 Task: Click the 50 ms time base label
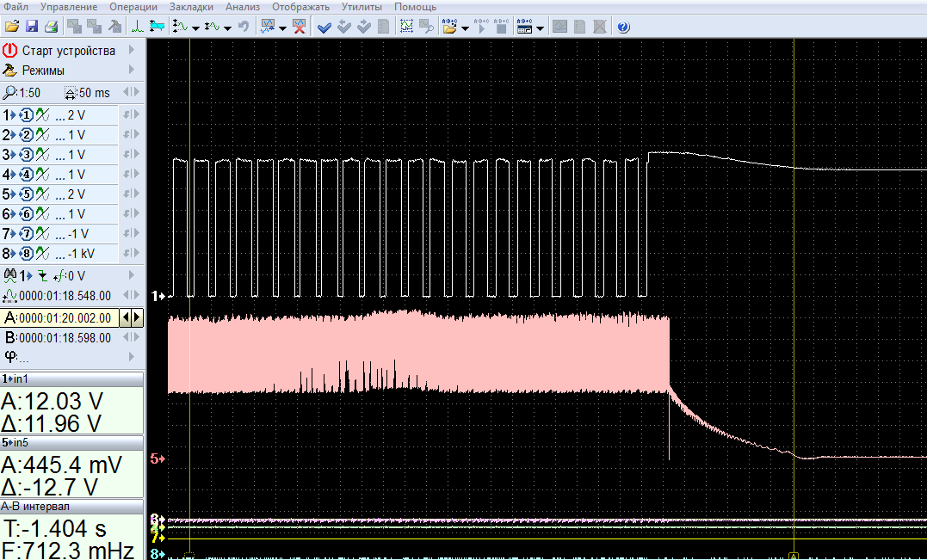pyautogui.click(x=93, y=93)
